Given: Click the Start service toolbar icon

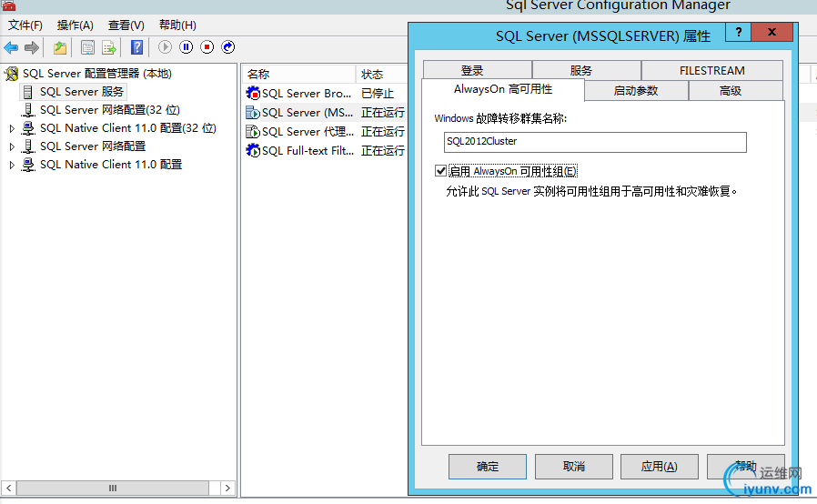Looking at the screenshot, I should click(165, 47).
